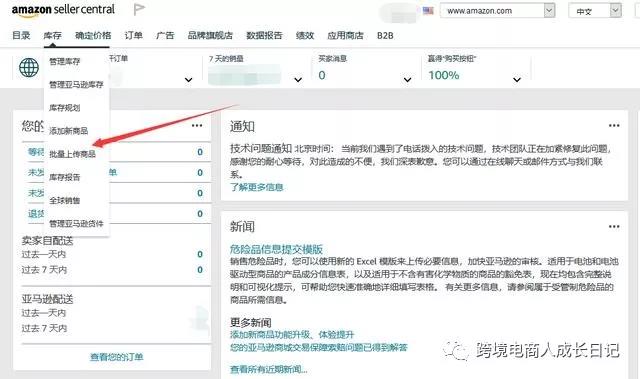Open the 数据报告 menu

coord(264,35)
